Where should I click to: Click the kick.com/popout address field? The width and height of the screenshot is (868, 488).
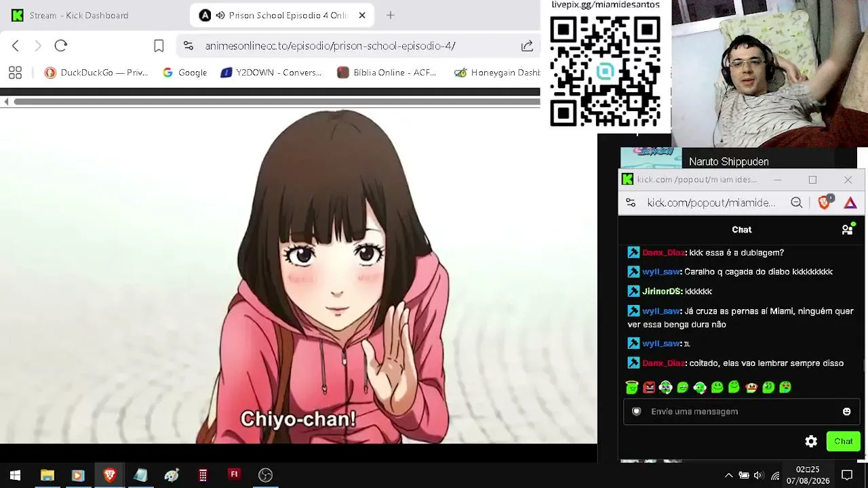(711, 203)
